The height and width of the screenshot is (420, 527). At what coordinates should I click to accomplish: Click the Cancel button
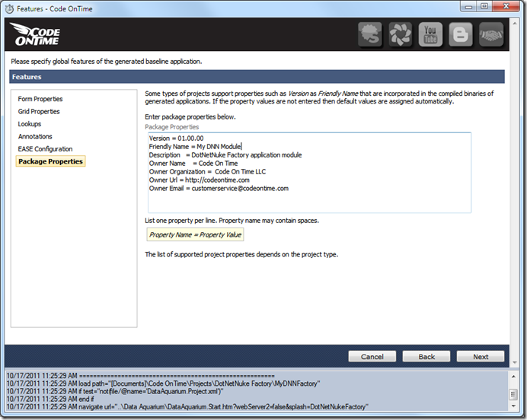click(x=372, y=357)
